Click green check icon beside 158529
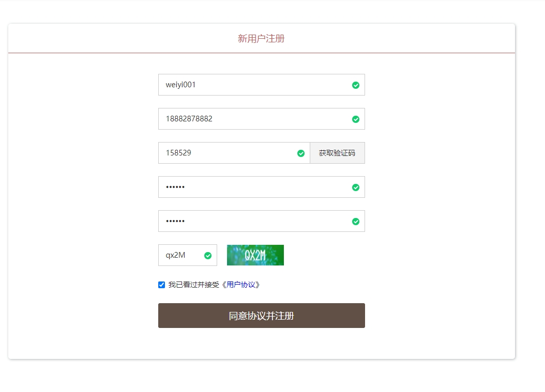The image size is (545, 392). tap(301, 153)
